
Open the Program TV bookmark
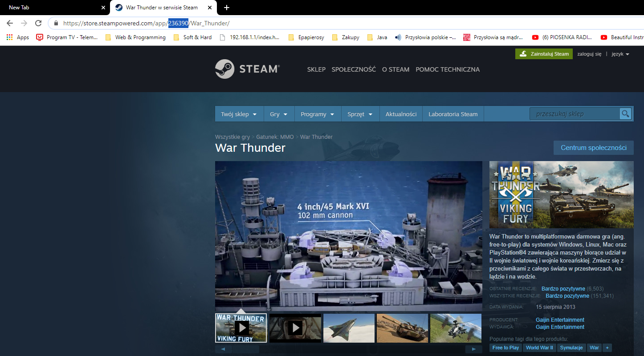coord(67,37)
